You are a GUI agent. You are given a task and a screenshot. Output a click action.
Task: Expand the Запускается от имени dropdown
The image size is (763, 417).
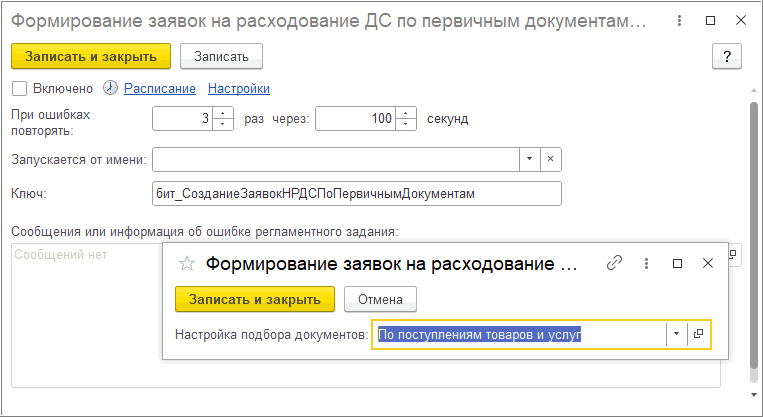pos(529,159)
